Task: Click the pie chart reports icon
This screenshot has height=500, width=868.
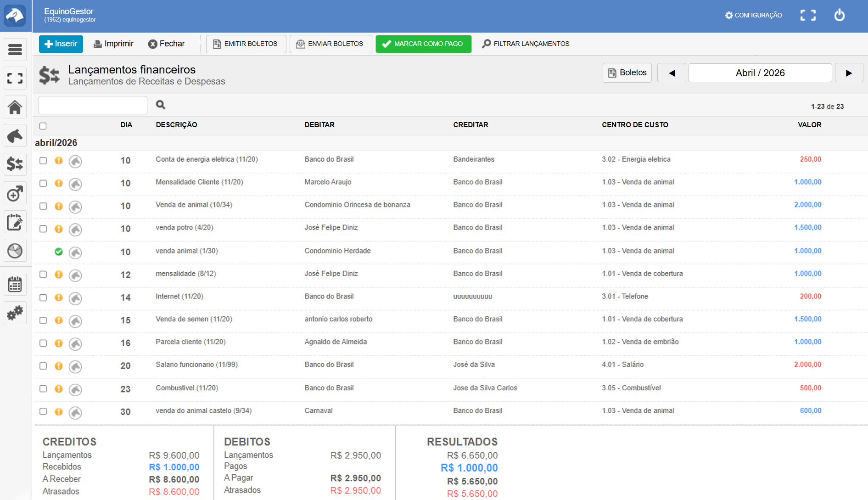Action: [15, 251]
